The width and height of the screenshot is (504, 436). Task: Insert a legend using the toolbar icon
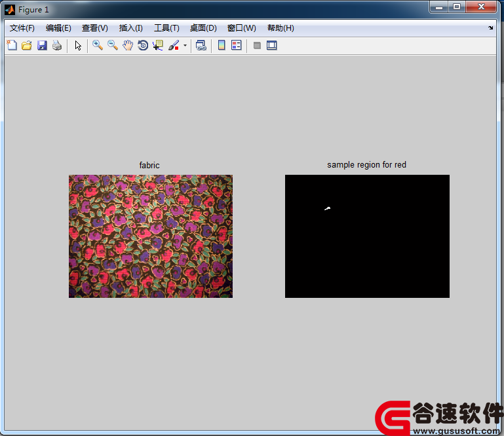[x=236, y=45]
